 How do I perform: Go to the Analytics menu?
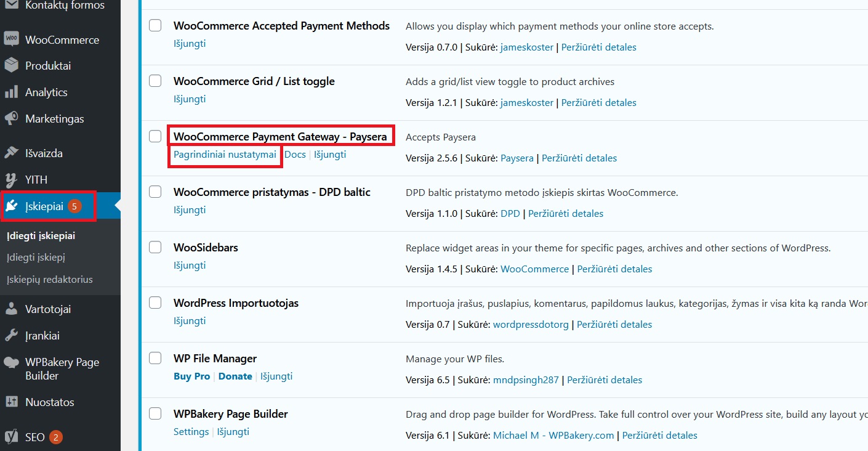tap(60, 92)
